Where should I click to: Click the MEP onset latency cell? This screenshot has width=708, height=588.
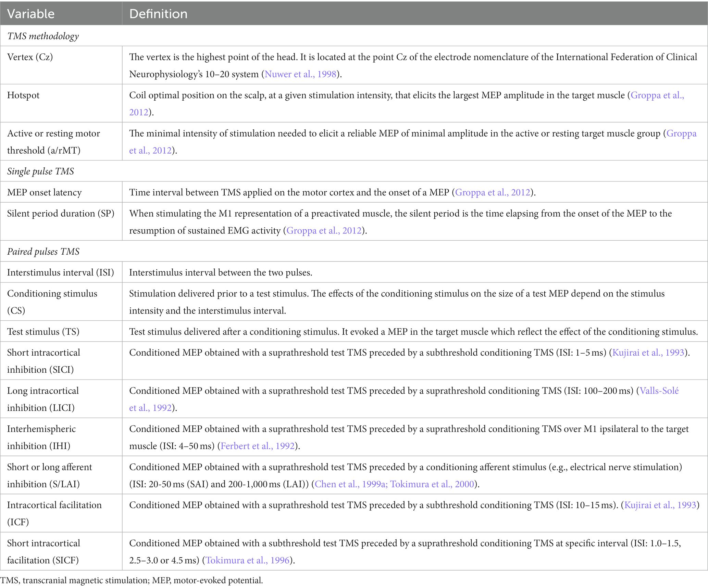[x=61, y=192]
